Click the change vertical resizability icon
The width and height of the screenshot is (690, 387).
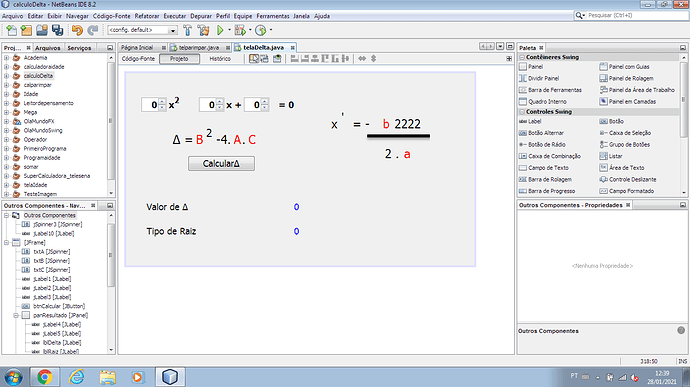pos(374,59)
